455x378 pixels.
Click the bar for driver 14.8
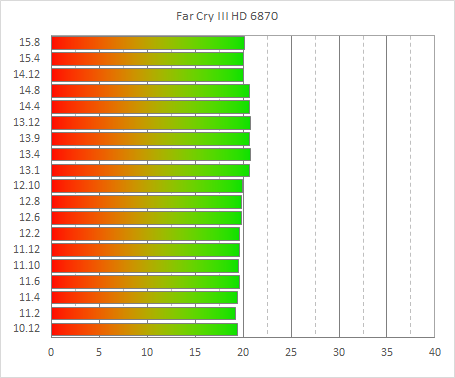(x=151, y=91)
